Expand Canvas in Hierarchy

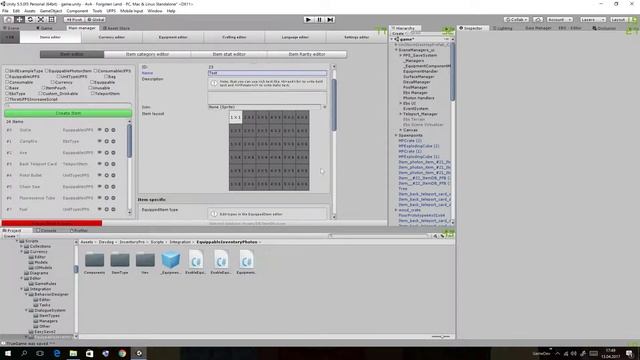400,130
